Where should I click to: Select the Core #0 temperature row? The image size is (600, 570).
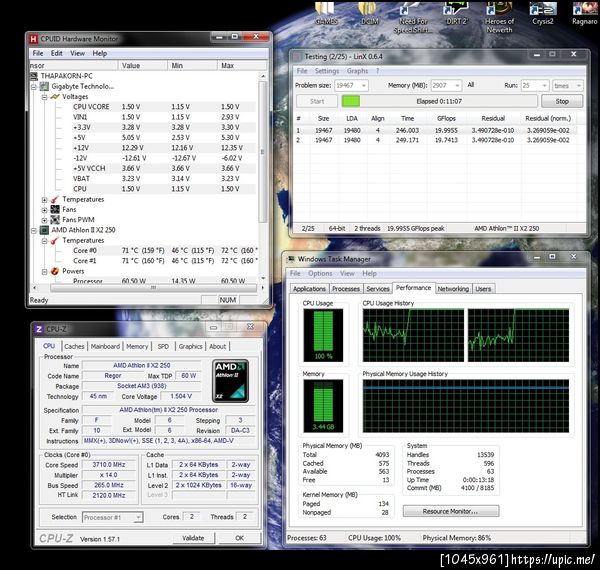pos(163,251)
